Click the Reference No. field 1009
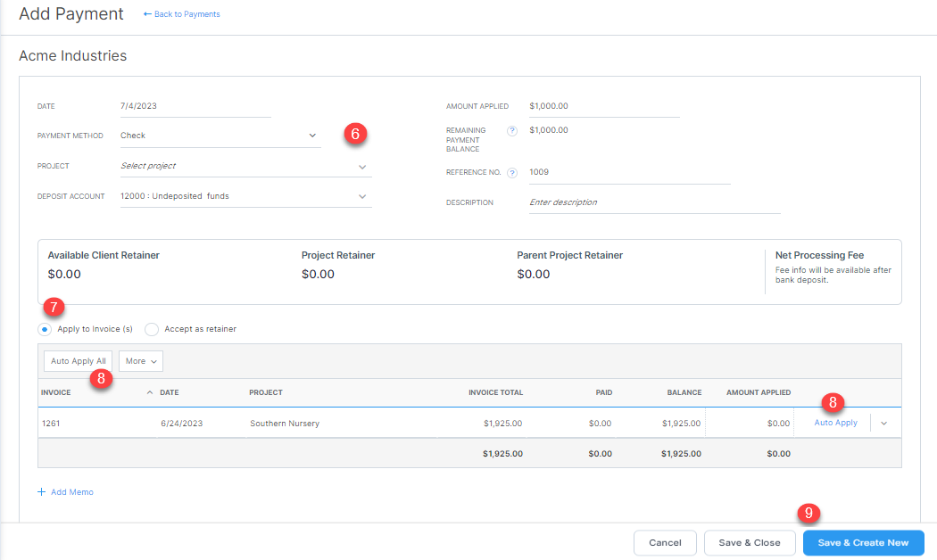 pyautogui.click(x=629, y=172)
